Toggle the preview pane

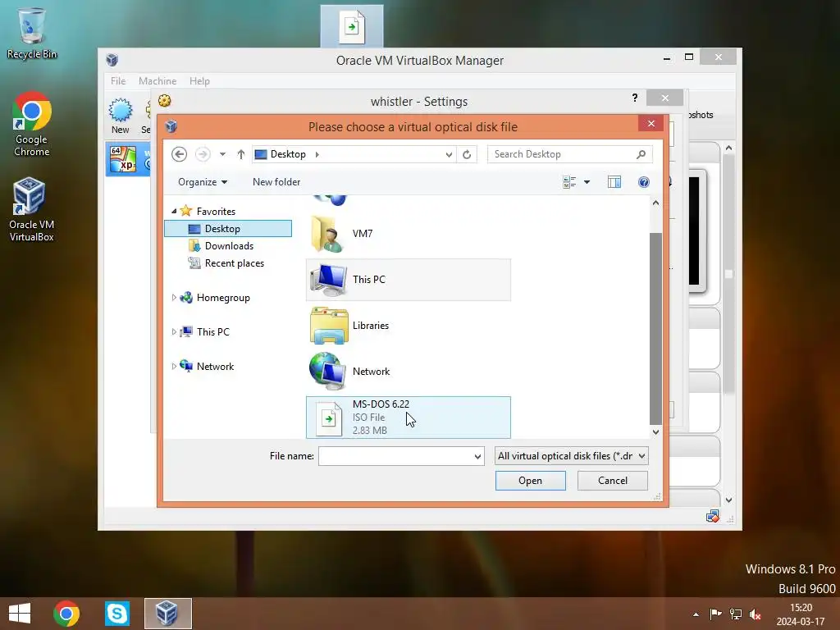[614, 182]
